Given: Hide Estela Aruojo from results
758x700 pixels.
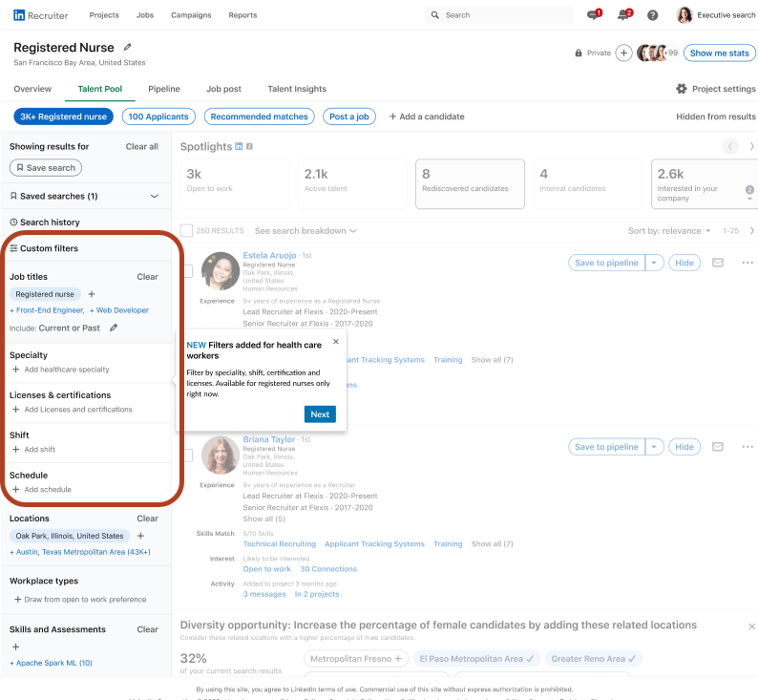Looking at the screenshot, I should click(x=684, y=263).
